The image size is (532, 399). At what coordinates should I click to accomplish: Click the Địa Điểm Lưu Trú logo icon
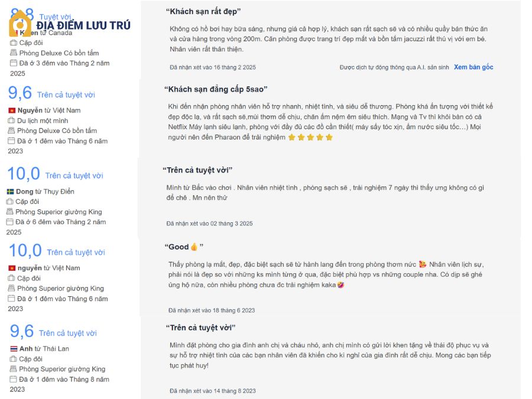pyautogui.click(x=20, y=24)
